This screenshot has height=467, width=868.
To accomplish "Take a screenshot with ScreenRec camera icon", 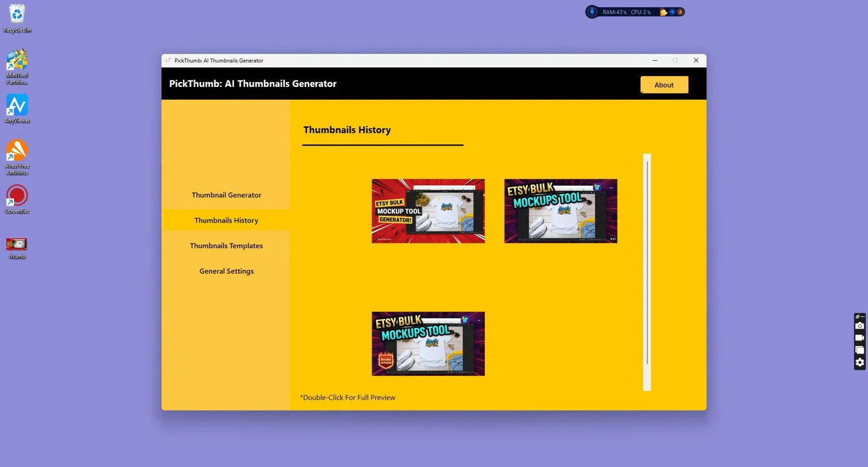I will pos(860,326).
